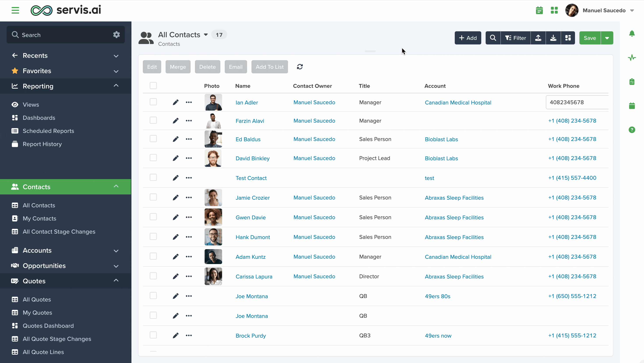Check the Adam Kuntz row checkbox

(x=153, y=256)
